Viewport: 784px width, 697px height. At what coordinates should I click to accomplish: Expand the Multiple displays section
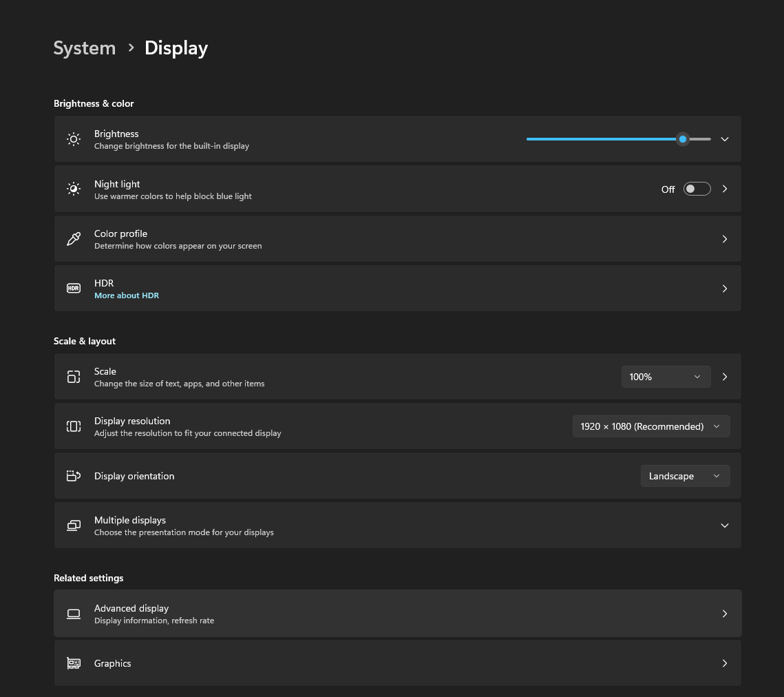[724, 526]
